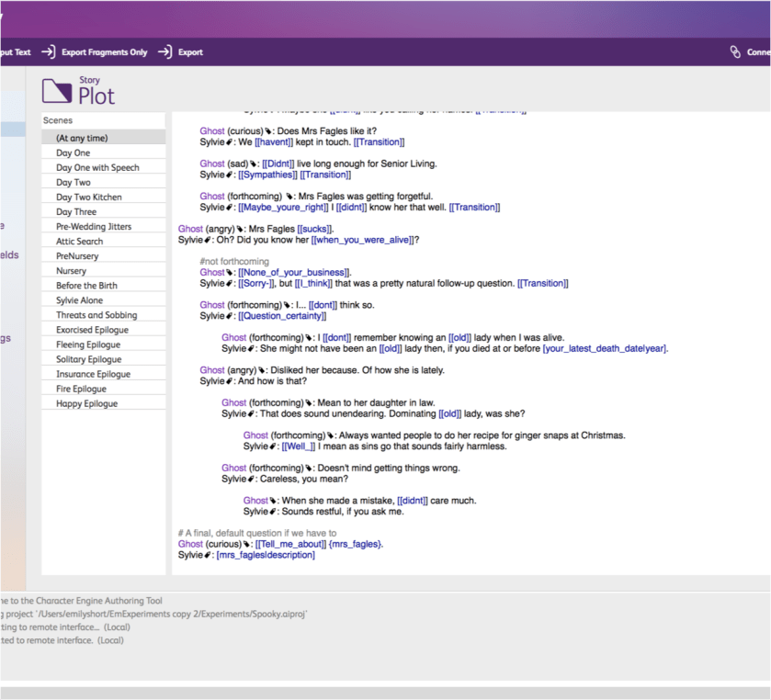
Task: Click the Export toolbar command
Action: pyautogui.click(x=188, y=52)
